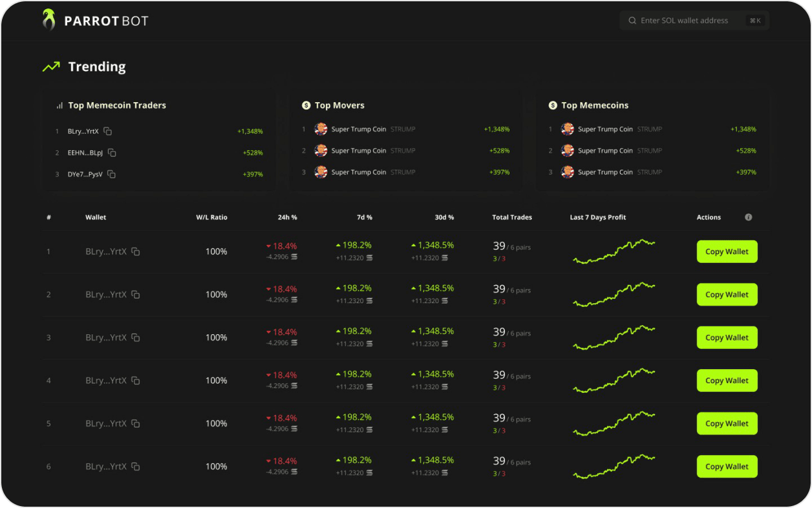812x508 pixels.
Task: Click Top Movers heading
Action: point(339,105)
